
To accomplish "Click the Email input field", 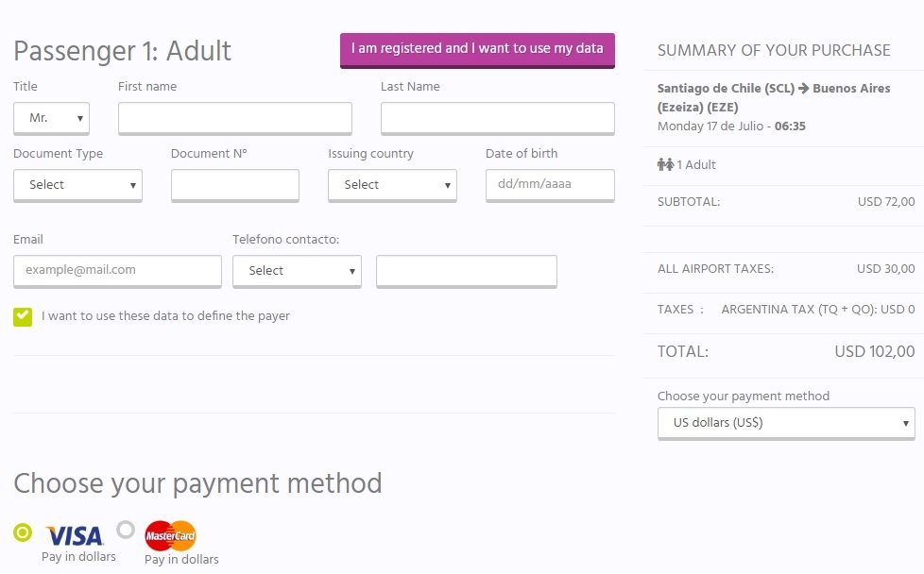I will 117,271.
